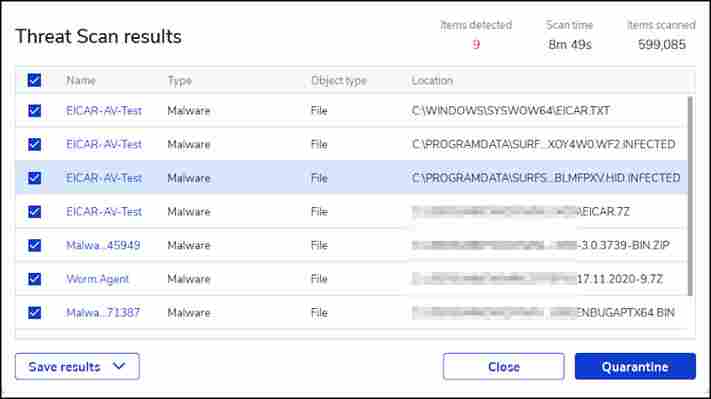
Task: Sort results by Name column header
Action: [81, 81]
